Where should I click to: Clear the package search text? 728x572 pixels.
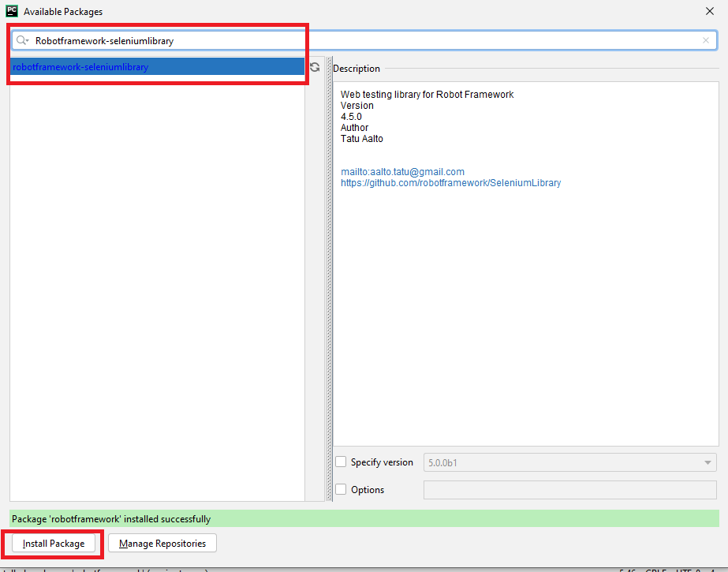pos(706,40)
